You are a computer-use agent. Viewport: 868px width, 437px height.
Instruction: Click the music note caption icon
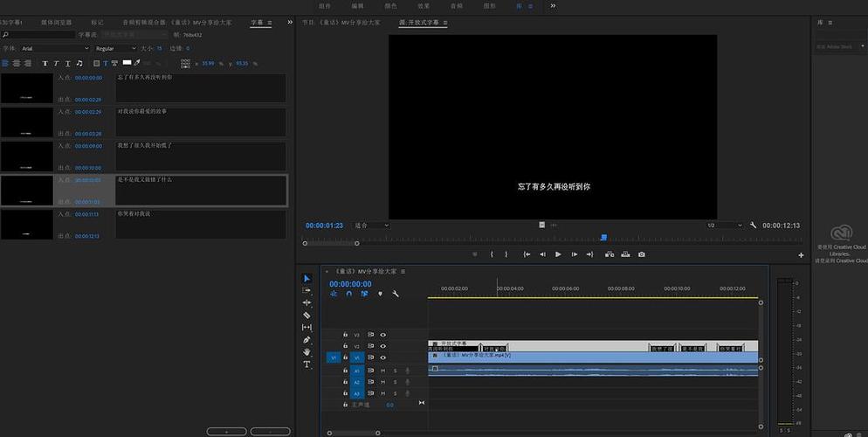(x=79, y=64)
